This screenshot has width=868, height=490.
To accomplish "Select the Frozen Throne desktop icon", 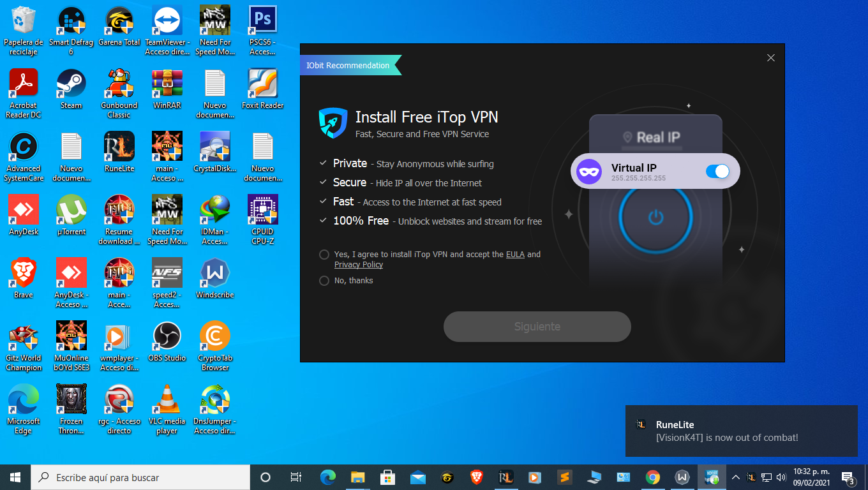I will [71, 410].
